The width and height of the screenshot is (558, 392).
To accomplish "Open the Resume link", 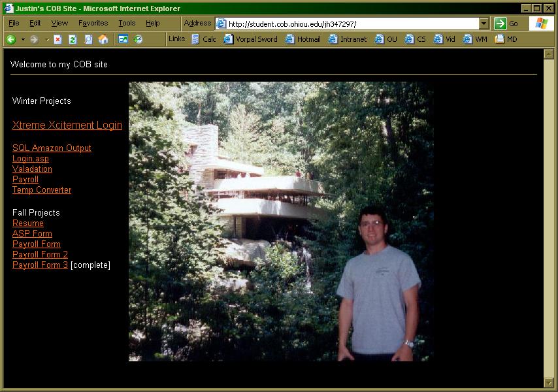I will 27,223.
